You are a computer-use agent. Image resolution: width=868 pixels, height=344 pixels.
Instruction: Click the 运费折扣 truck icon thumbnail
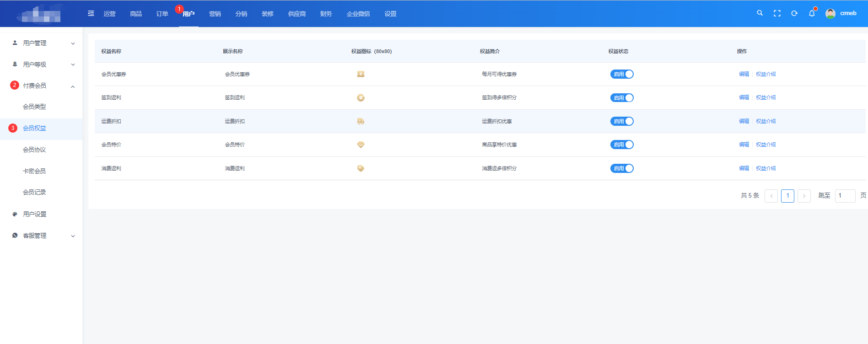(x=361, y=121)
